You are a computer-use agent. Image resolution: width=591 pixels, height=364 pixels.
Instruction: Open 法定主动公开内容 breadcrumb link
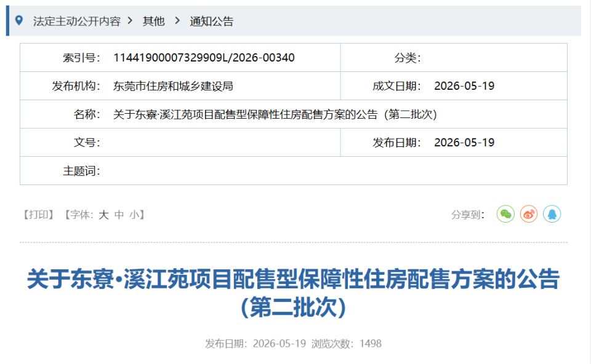[x=76, y=21]
